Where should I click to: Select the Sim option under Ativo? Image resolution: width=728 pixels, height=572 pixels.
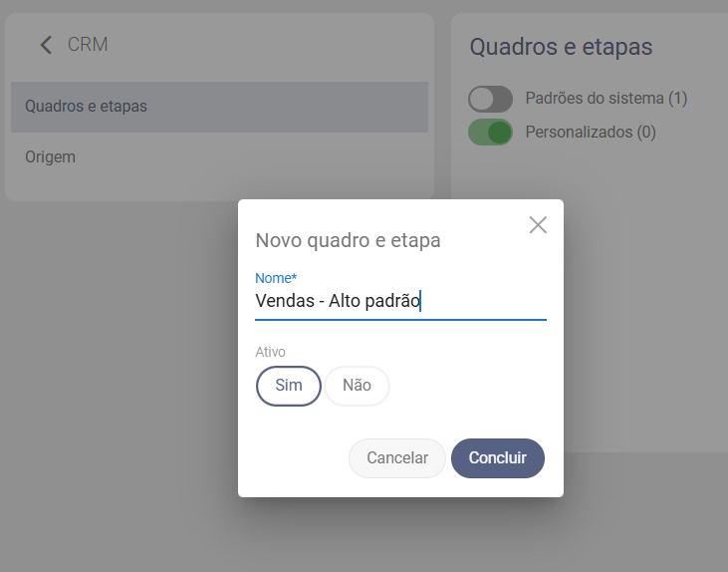(x=289, y=386)
